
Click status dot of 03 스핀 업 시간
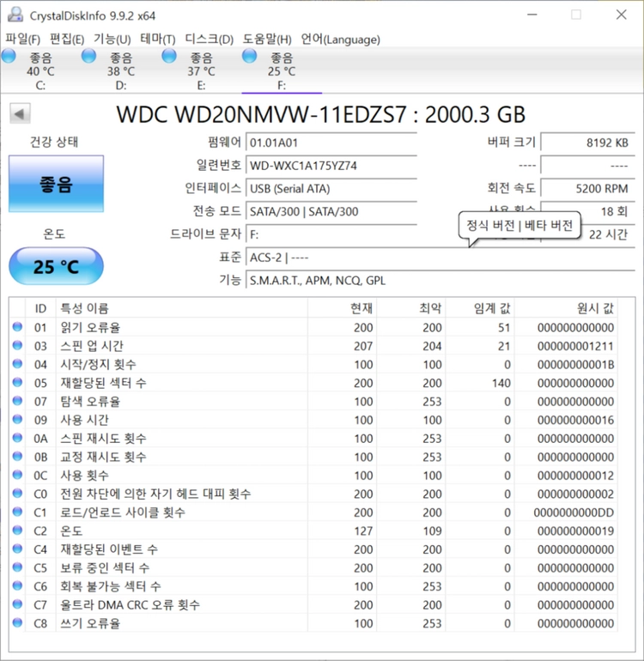click(x=17, y=345)
